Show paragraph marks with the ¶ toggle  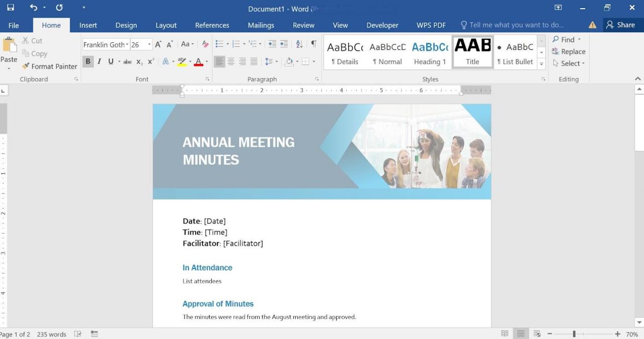(x=313, y=44)
